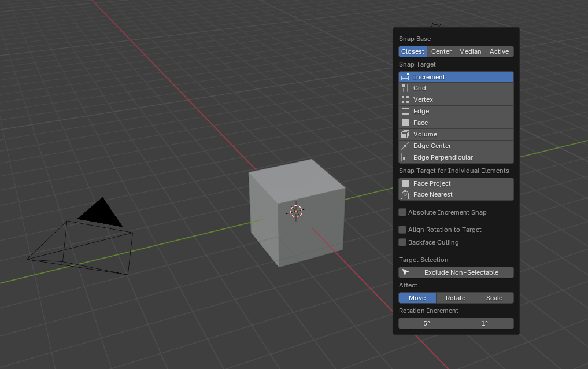Click the Vertex snap icon

coord(405,99)
